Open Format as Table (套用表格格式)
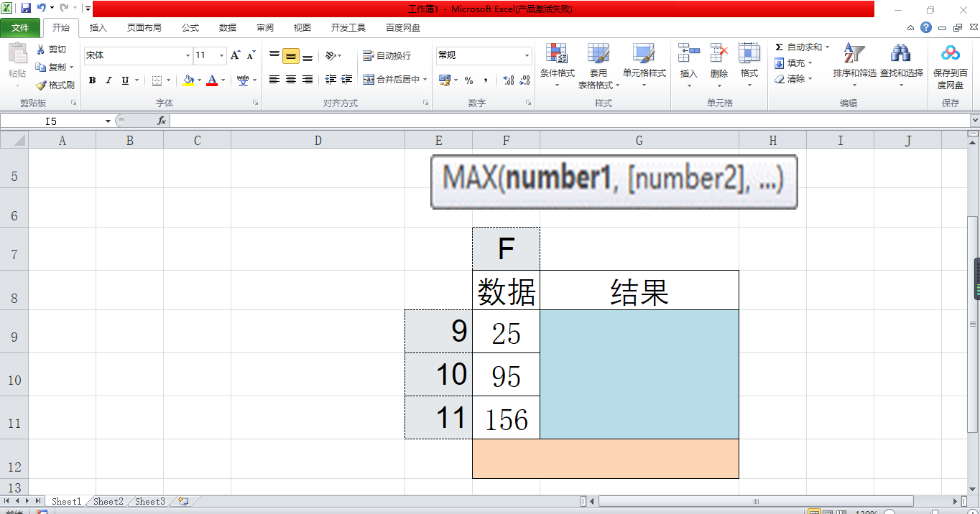The image size is (980, 514). [598, 65]
